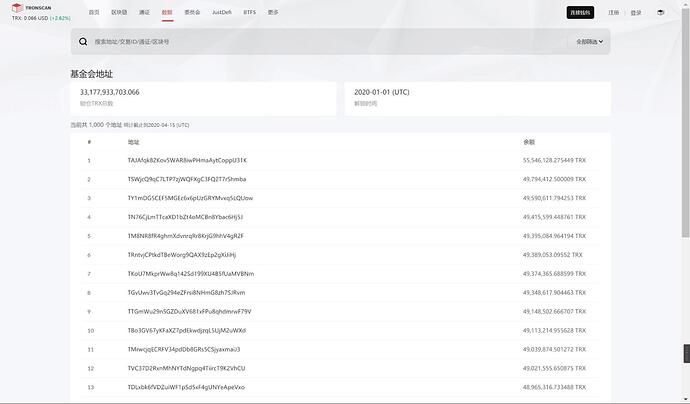The image size is (690, 404).
Task: Click the 2020-01-01 (UTC) date
Action: [382, 92]
